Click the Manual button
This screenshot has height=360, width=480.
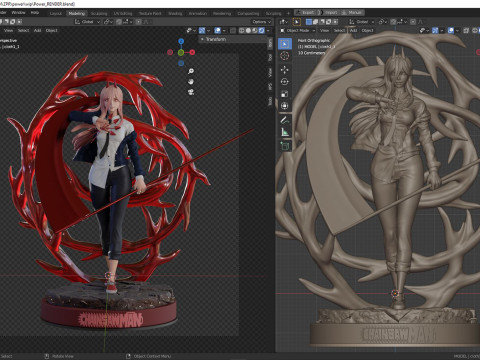[x=352, y=12]
